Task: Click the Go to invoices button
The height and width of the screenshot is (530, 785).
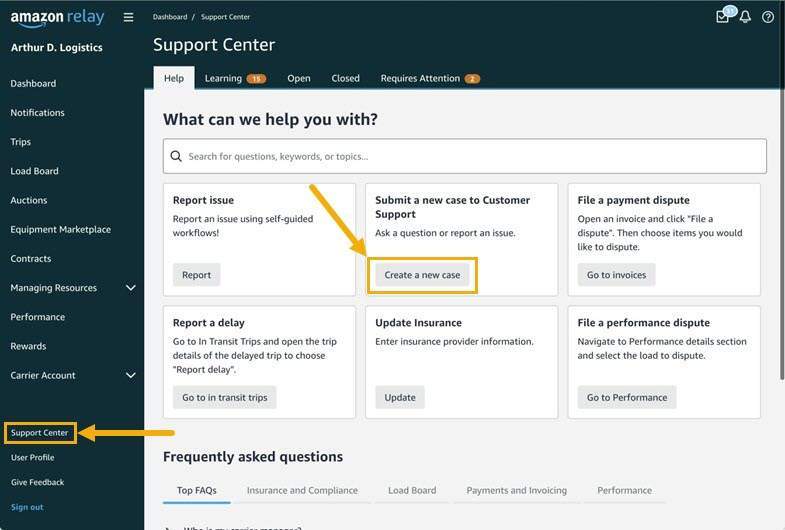Action: tap(616, 275)
